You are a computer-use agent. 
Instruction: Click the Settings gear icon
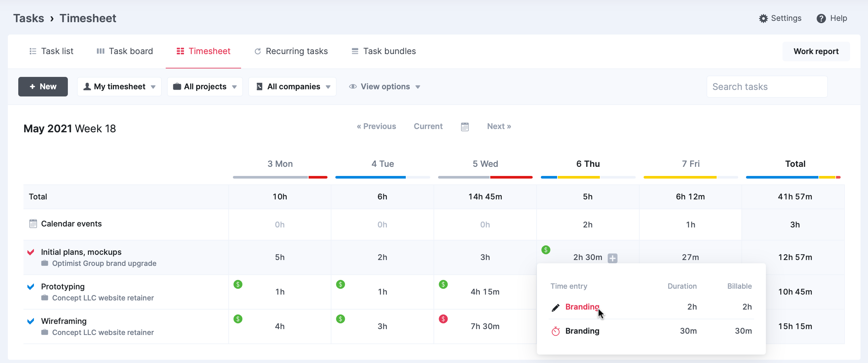[x=763, y=18]
